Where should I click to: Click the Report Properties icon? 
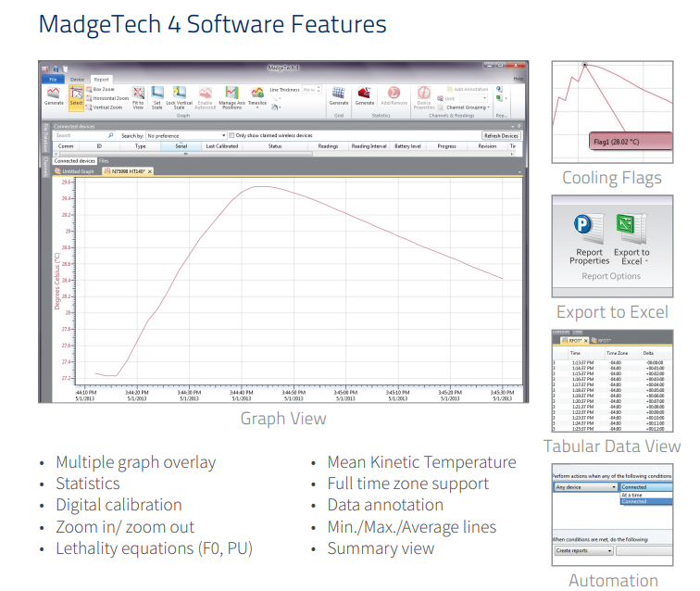click(589, 228)
